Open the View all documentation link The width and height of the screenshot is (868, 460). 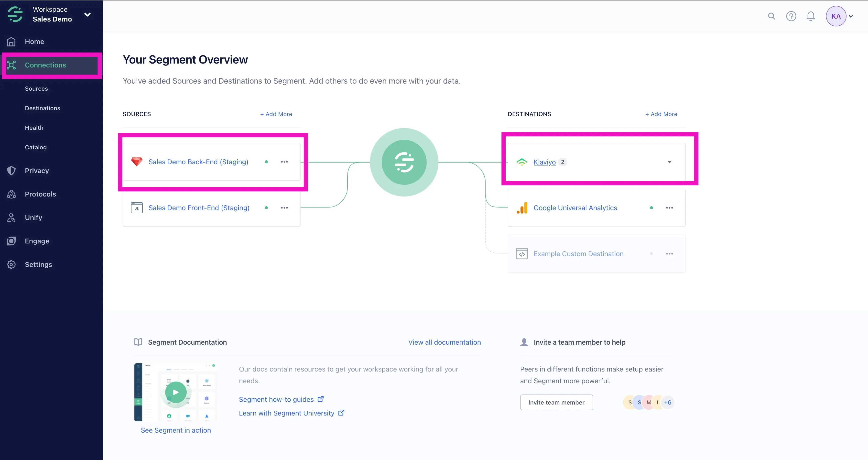445,342
